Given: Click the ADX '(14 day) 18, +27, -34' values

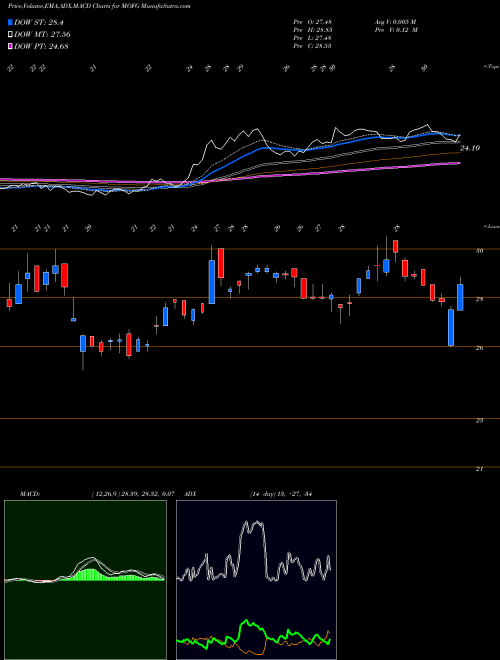Looking at the screenshot, I should (x=280, y=494).
